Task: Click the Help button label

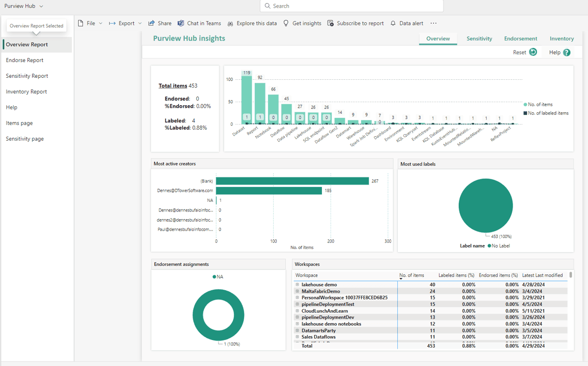Action: pos(554,52)
